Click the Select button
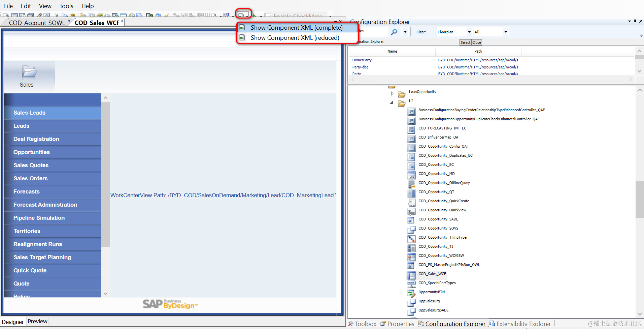This screenshot has width=644, height=329. [x=466, y=42]
